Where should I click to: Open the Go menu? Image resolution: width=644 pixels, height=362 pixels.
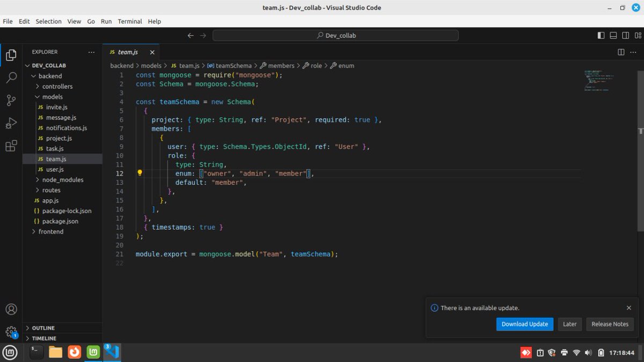point(91,21)
